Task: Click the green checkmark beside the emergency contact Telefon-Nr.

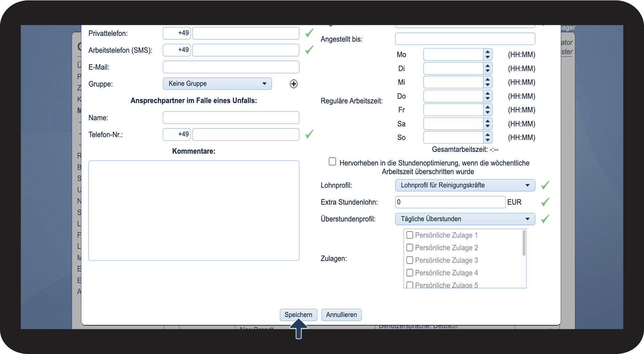Action: [309, 134]
